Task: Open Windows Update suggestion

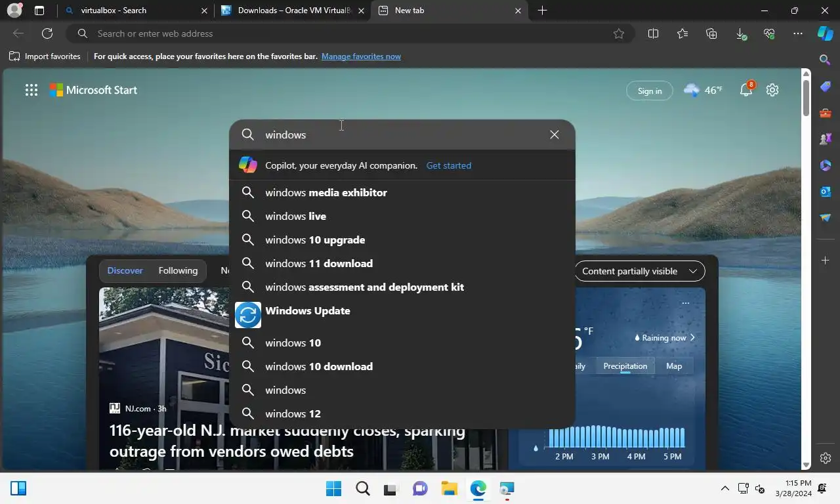Action: [402, 315]
